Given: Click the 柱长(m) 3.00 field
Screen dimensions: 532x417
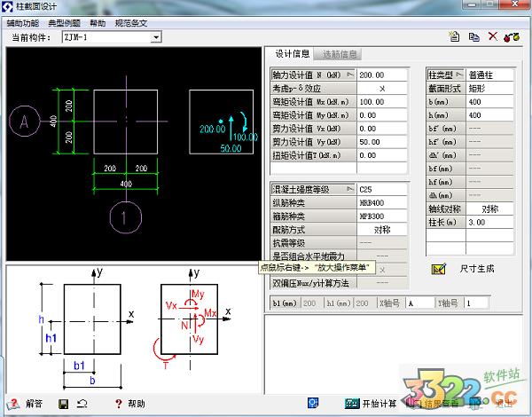Looking at the screenshot, I should [490, 222].
